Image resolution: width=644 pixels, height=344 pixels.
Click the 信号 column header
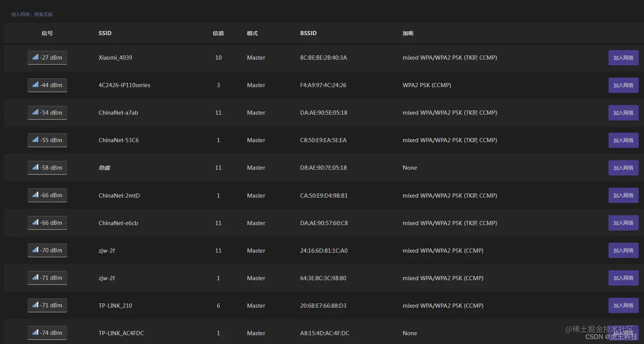point(47,33)
